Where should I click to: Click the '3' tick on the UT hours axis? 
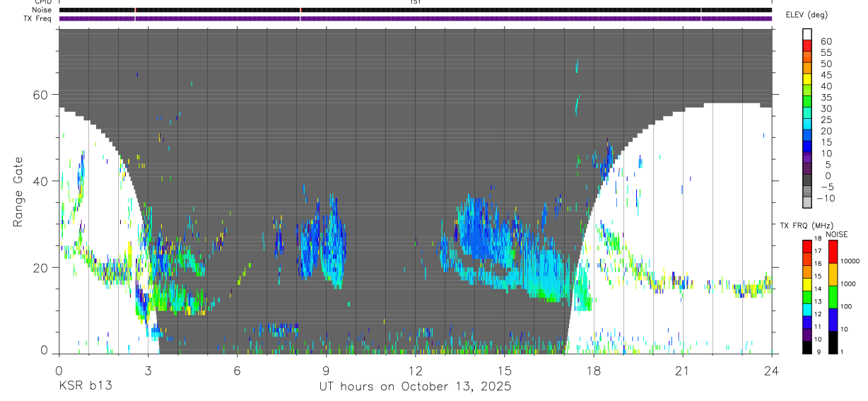click(148, 370)
